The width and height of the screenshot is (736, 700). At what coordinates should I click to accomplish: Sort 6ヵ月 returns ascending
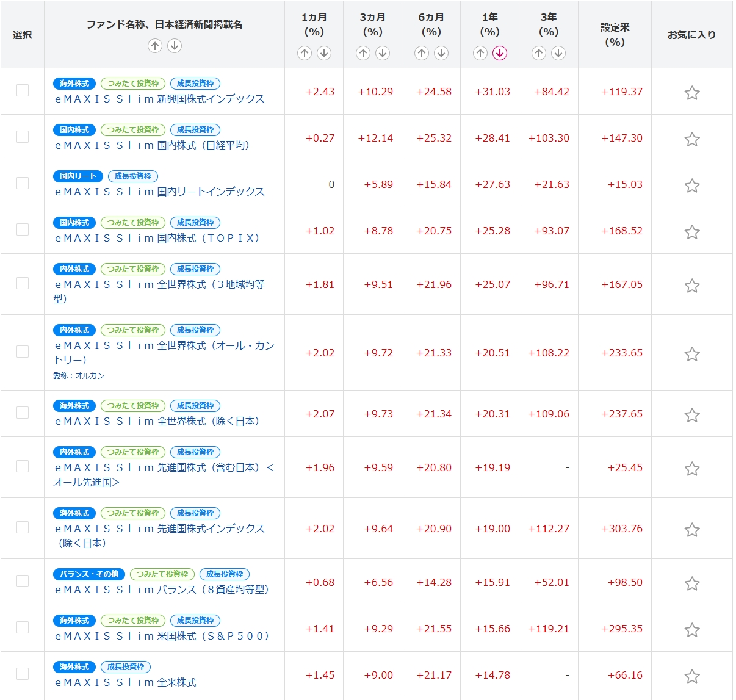coord(422,53)
